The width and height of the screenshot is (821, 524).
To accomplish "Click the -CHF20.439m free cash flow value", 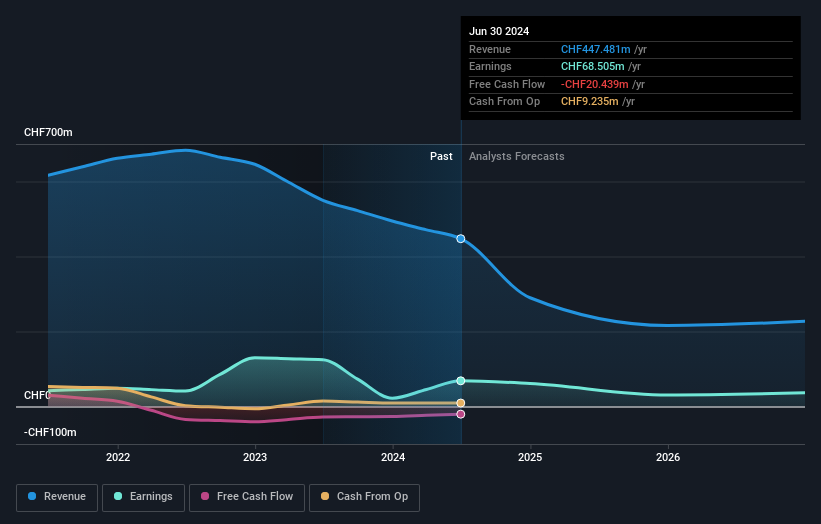I will click(x=595, y=84).
